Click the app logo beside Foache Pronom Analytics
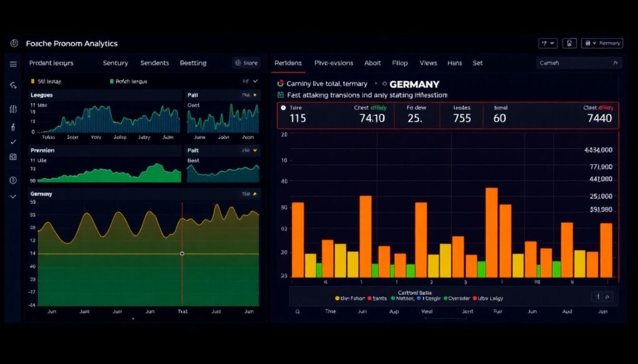Screen dimensions: 638x364 point(14,44)
